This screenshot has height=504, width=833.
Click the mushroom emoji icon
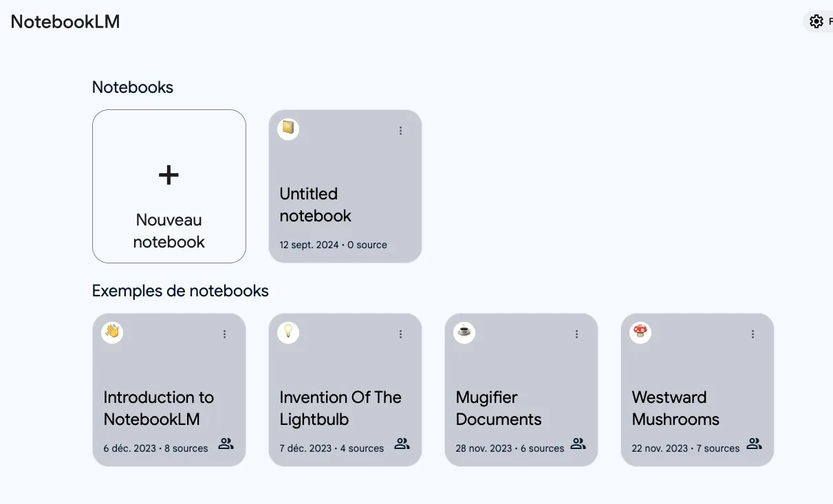coord(640,333)
